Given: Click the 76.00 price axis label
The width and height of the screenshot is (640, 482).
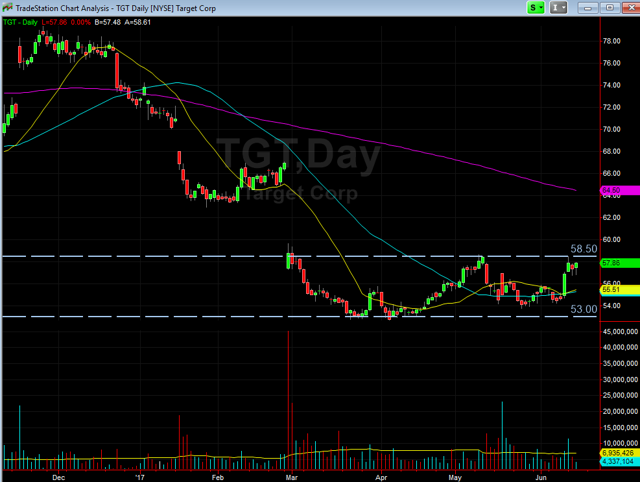Looking at the screenshot, I should (611, 63).
